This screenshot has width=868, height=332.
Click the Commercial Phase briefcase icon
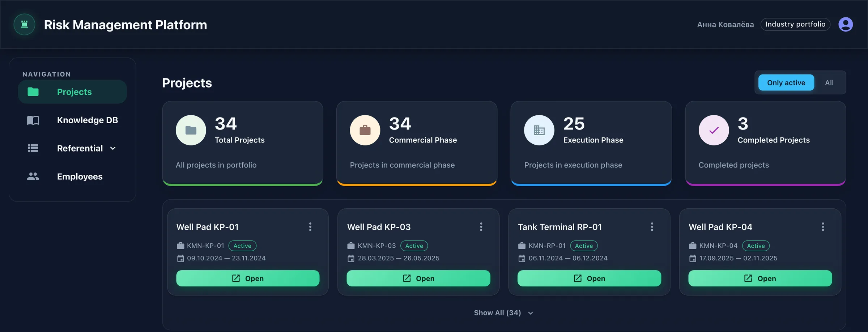pyautogui.click(x=365, y=130)
